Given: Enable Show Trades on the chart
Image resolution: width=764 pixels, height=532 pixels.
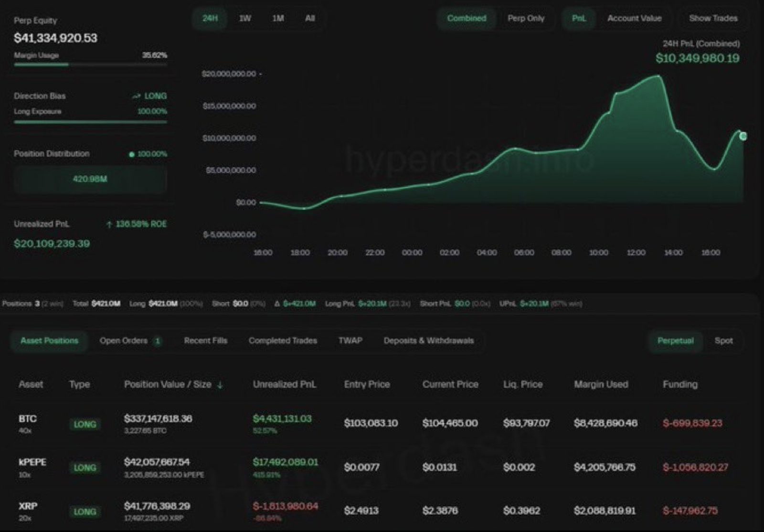Looking at the screenshot, I should coord(713,19).
